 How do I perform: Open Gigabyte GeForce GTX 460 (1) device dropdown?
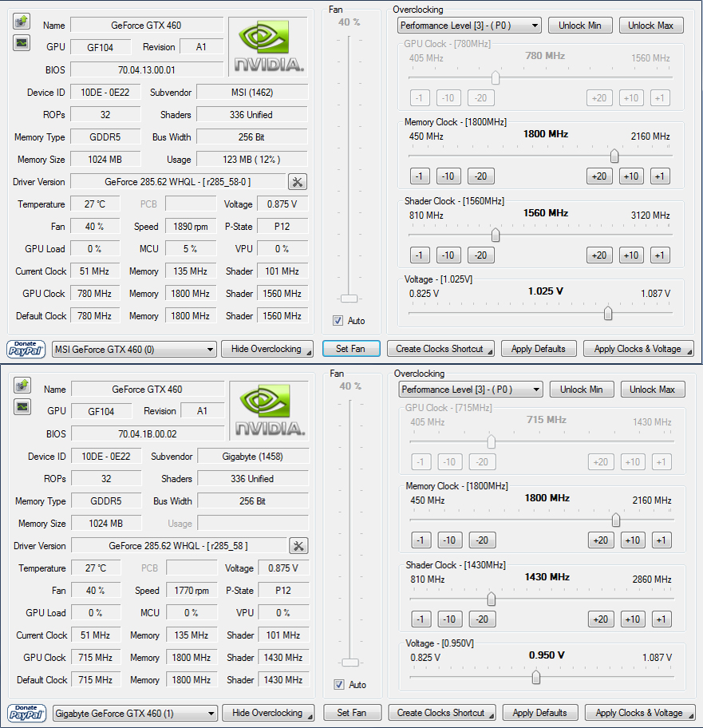pos(135,713)
